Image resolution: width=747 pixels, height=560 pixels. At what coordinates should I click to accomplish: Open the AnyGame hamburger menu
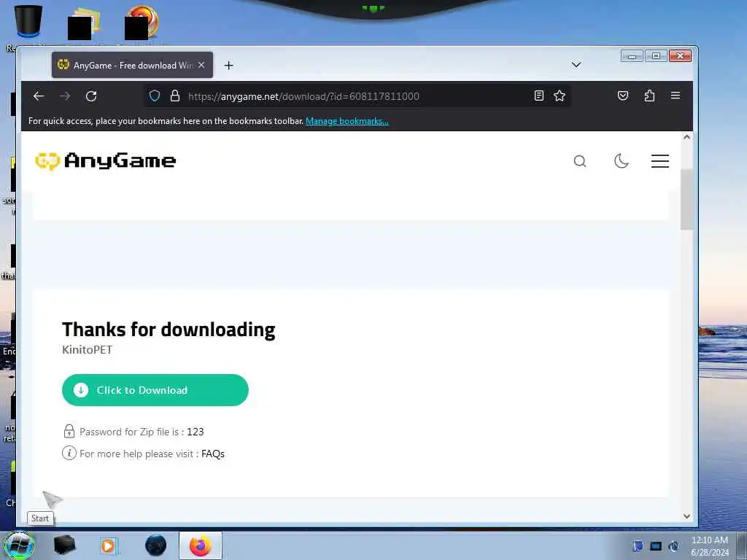(x=660, y=161)
